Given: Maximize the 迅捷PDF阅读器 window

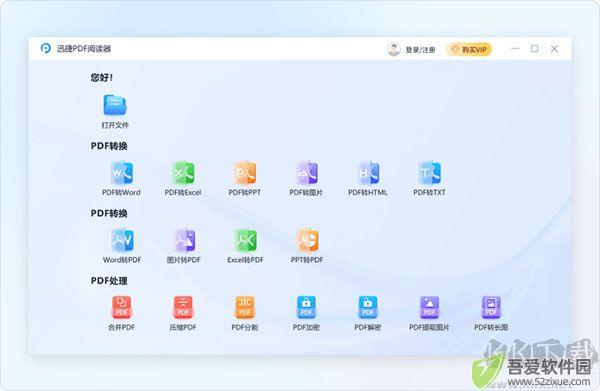Looking at the screenshot, I should click(x=535, y=49).
